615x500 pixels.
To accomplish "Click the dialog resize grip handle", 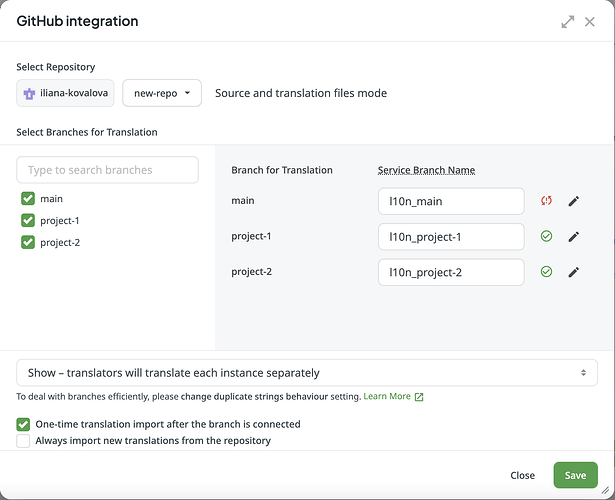I will 606,490.
